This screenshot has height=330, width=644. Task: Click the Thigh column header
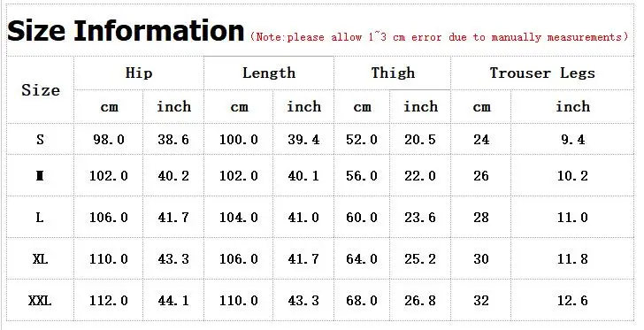coord(393,73)
